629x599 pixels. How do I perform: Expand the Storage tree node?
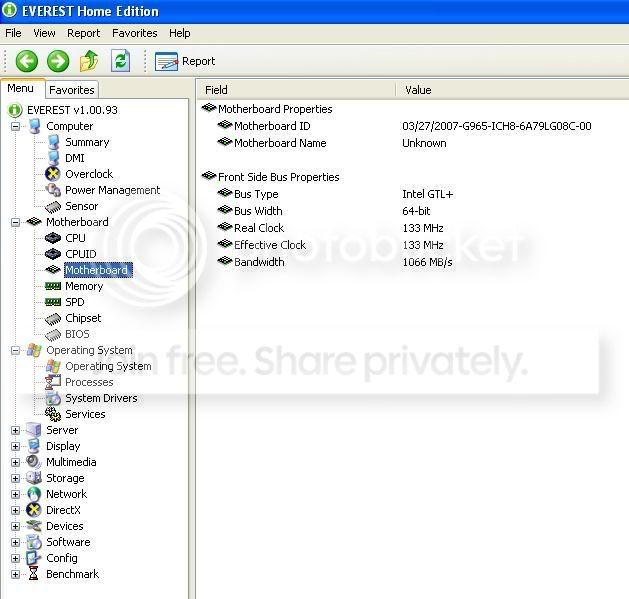click(x=15, y=479)
